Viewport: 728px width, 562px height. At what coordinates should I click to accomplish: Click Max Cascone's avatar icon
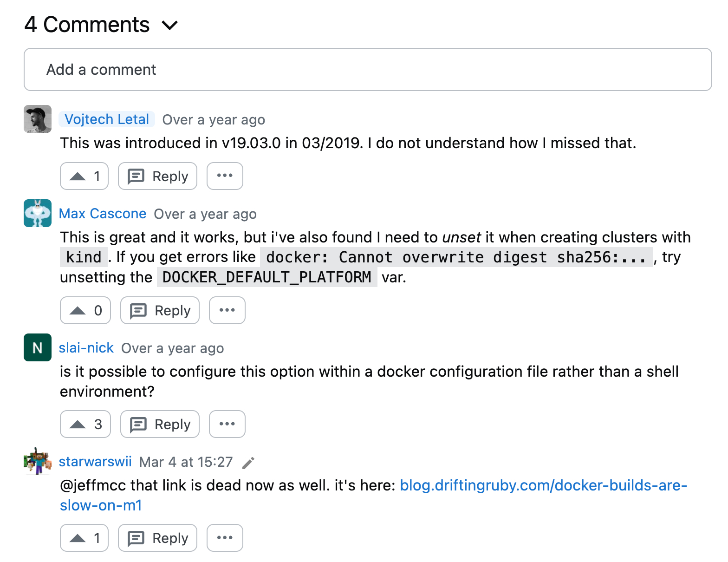click(38, 213)
